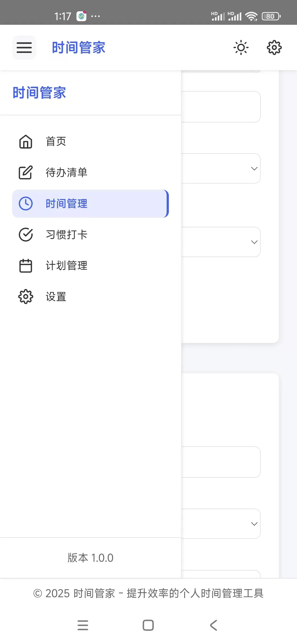Toggle light/dark mode sun icon
297x644 pixels.
click(x=241, y=48)
